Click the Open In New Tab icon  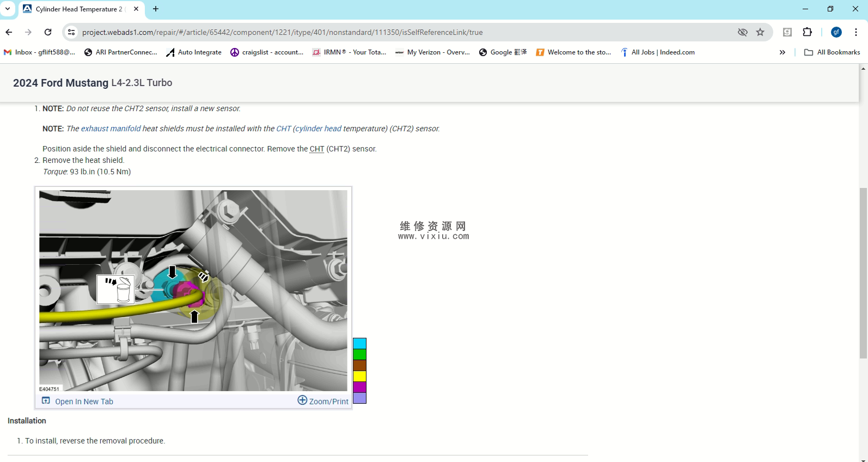coord(46,401)
